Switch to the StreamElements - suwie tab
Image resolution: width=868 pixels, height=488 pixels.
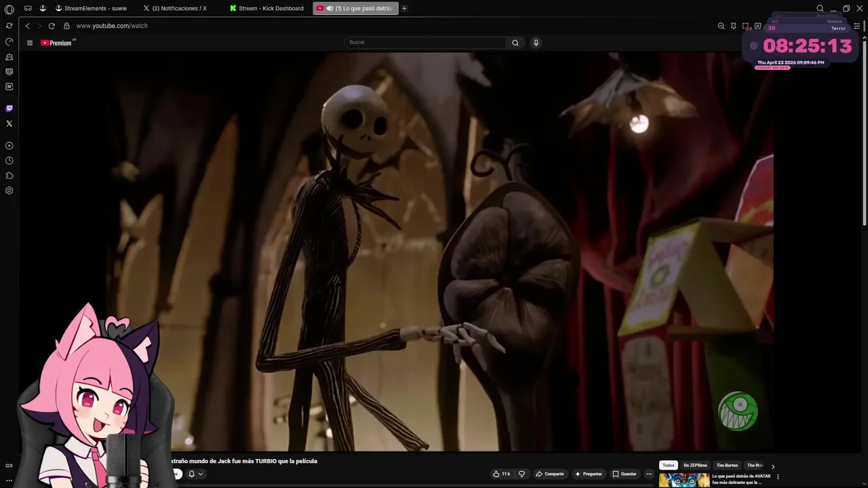[92, 8]
